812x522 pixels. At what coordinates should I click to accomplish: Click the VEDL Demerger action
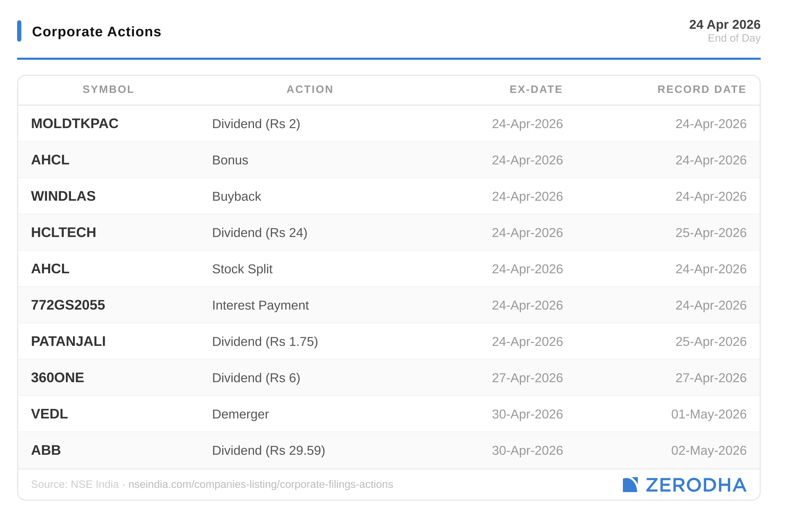click(240, 414)
